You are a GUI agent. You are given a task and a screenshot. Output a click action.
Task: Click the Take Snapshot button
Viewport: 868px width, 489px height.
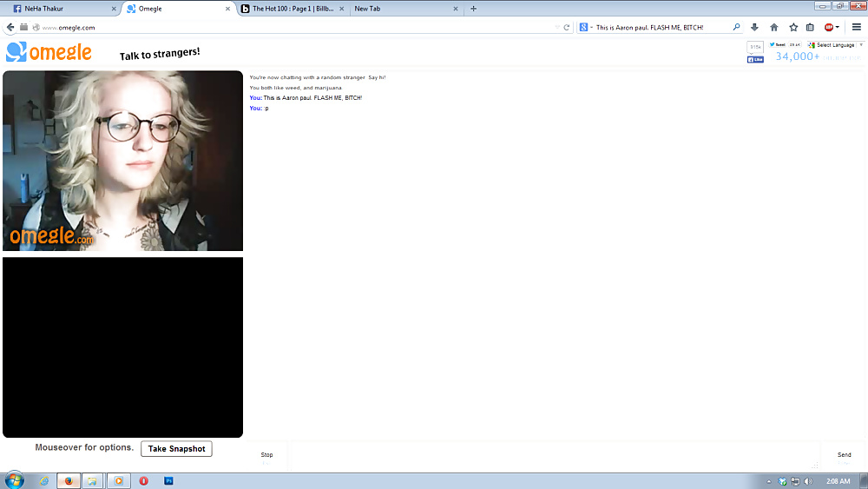(x=176, y=448)
